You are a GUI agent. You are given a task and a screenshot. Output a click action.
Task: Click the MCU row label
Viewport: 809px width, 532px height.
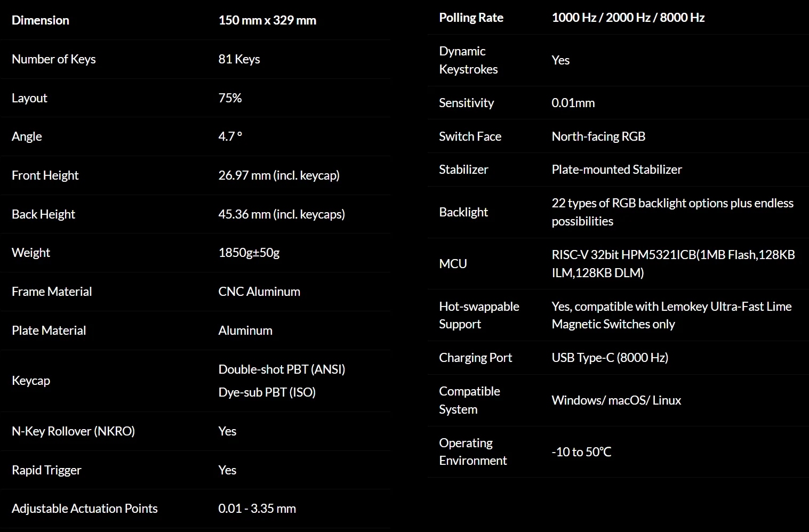453,264
